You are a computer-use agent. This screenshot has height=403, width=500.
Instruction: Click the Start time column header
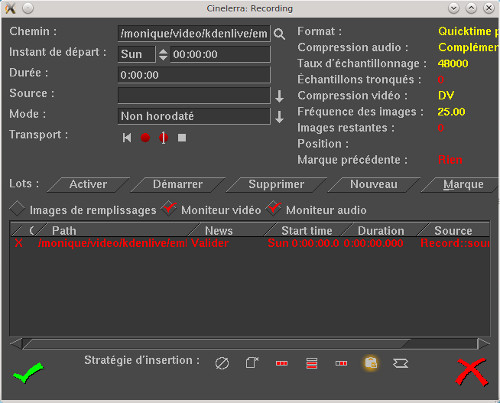tap(307, 230)
